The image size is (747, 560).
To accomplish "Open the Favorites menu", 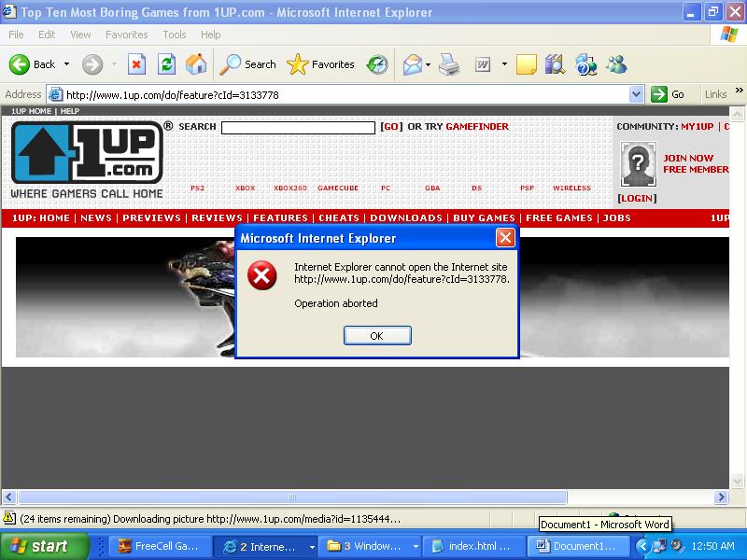I will coord(127,35).
